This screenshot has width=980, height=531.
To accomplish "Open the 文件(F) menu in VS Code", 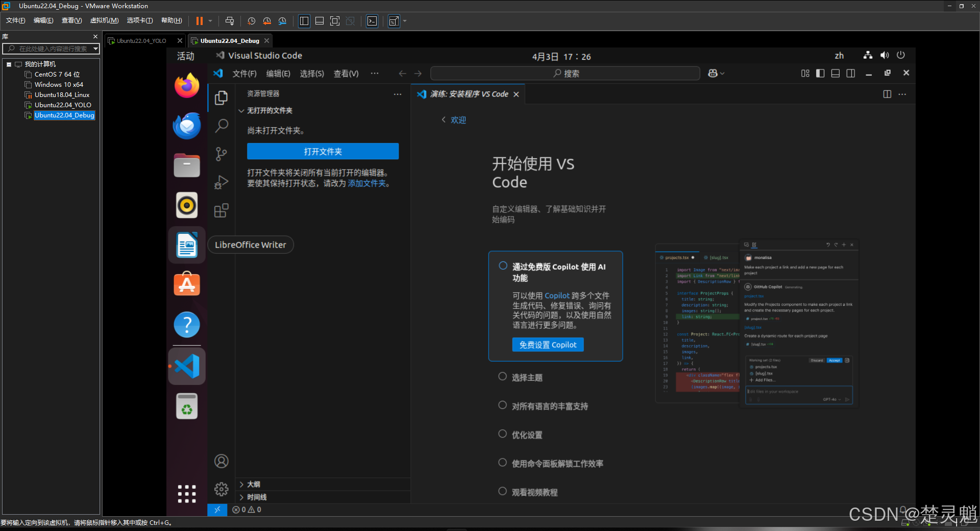I will tap(244, 74).
